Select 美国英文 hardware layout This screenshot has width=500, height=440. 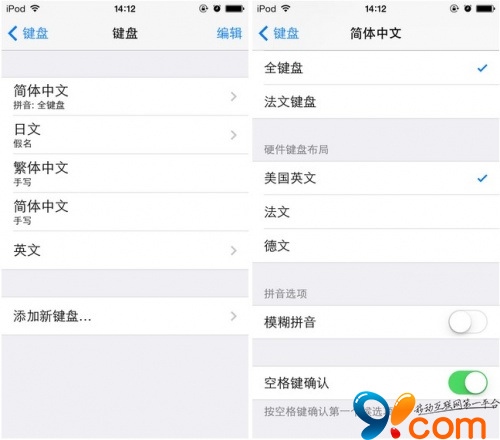tap(376, 178)
